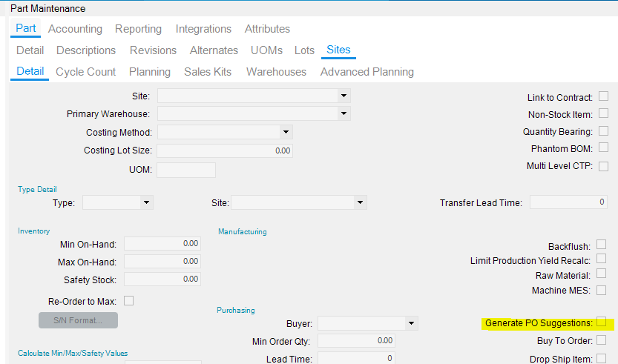
Task: Toggle the Backflush checkbox
Action: click(602, 244)
